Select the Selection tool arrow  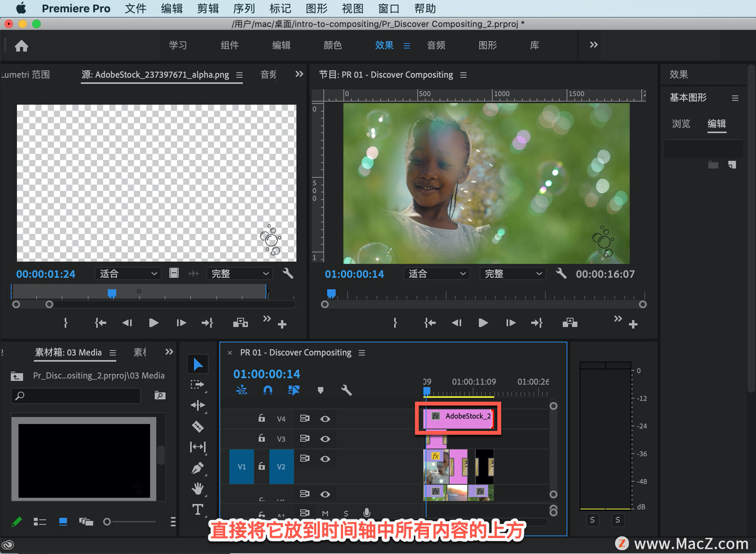tap(198, 364)
